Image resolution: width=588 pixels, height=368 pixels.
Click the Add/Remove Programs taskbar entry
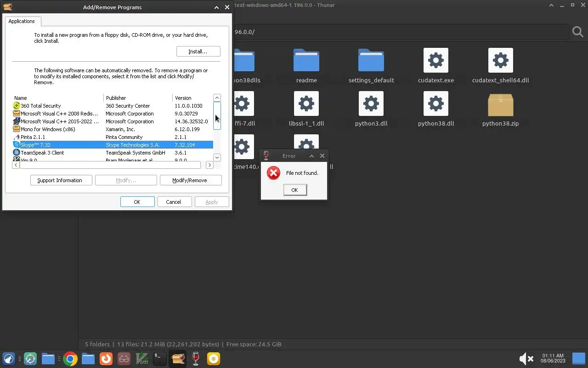point(178,359)
